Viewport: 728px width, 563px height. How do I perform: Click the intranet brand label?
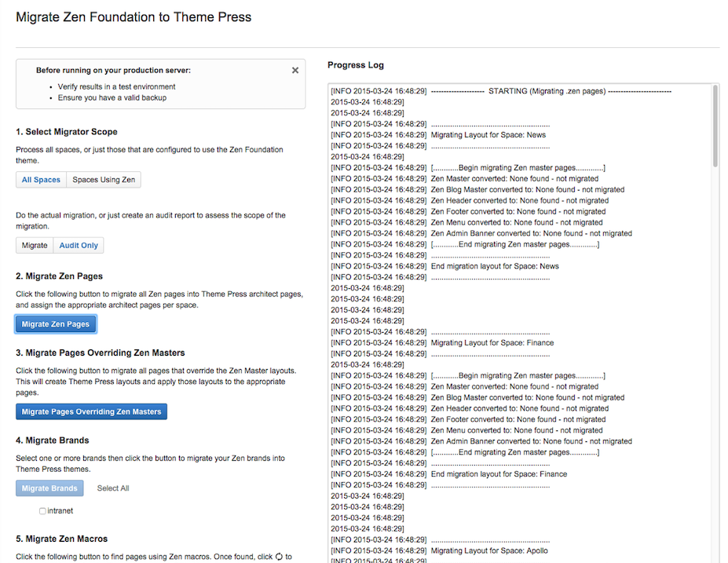tap(60, 511)
